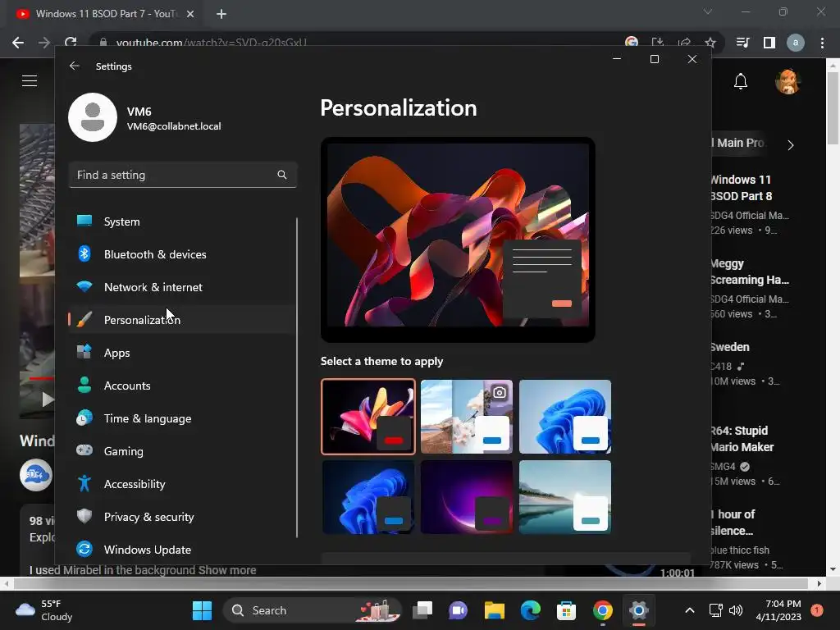Viewport: 840px width, 630px height.
Task: Open Time & language settings
Action: point(182,418)
